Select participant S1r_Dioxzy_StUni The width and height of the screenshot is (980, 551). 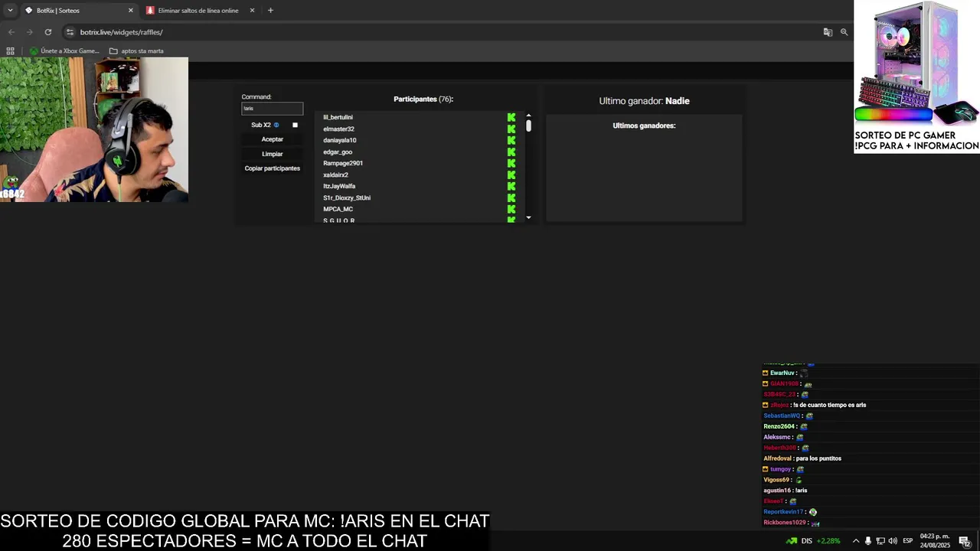[x=347, y=197]
